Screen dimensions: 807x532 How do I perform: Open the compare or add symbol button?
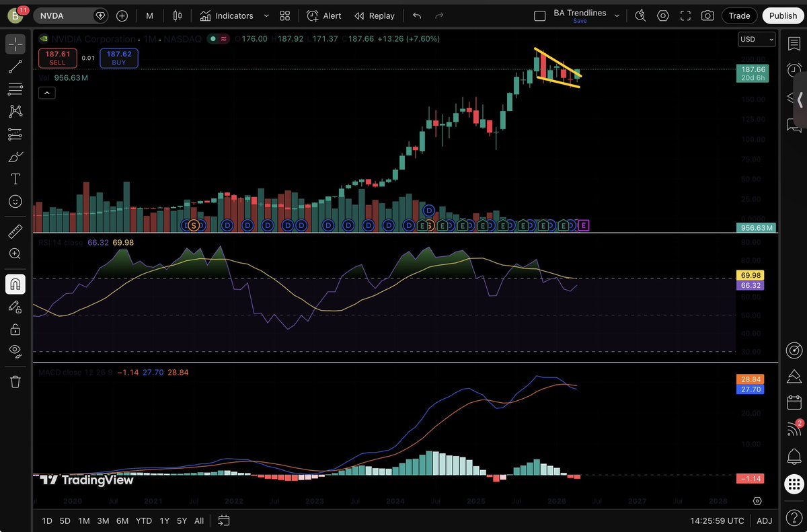pyautogui.click(x=122, y=15)
